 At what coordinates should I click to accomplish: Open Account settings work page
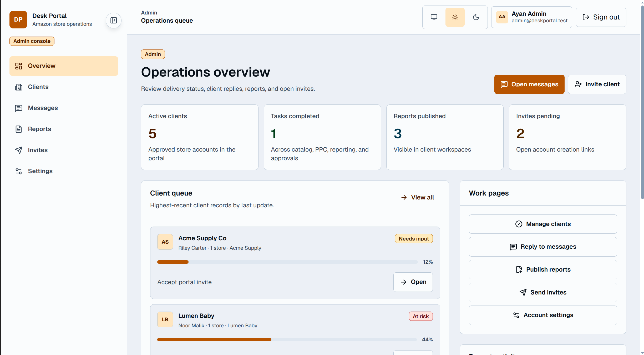543,315
